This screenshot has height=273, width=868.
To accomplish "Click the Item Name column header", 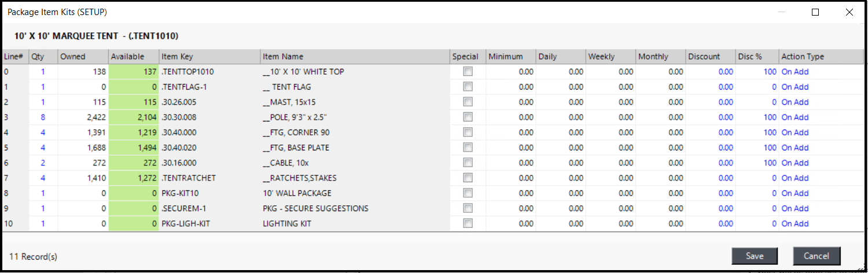I will click(282, 57).
